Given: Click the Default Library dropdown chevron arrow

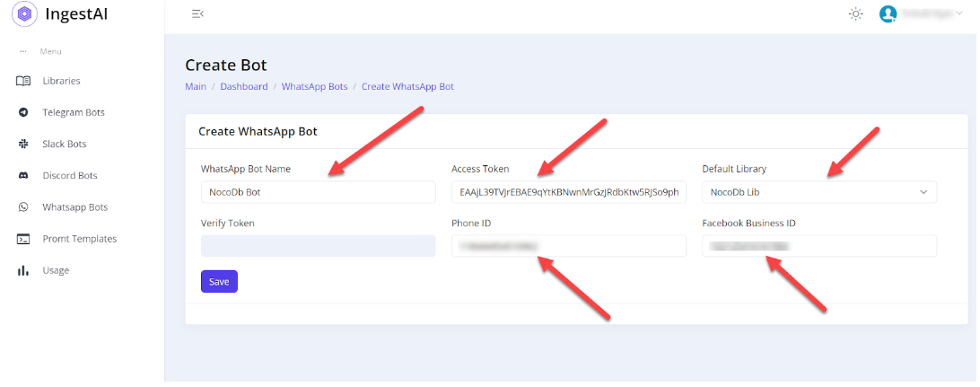Looking at the screenshot, I should pyautogui.click(x=923, y=192).
